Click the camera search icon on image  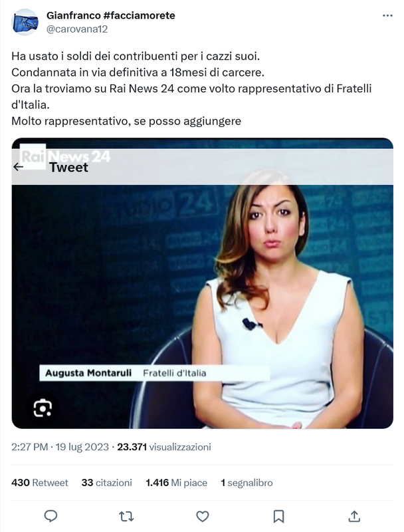(43, 407)
